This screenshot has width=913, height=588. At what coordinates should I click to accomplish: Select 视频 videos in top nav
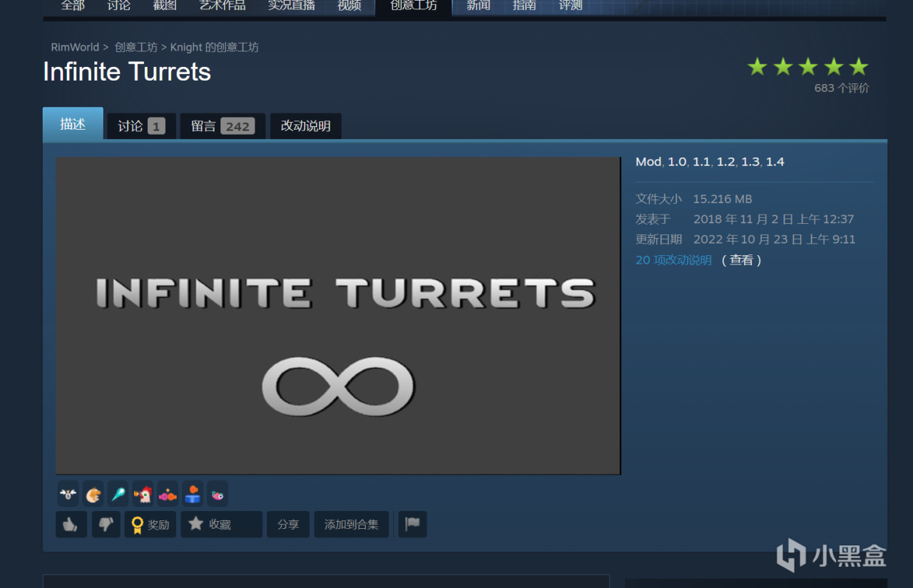click(x=350, y=6)
